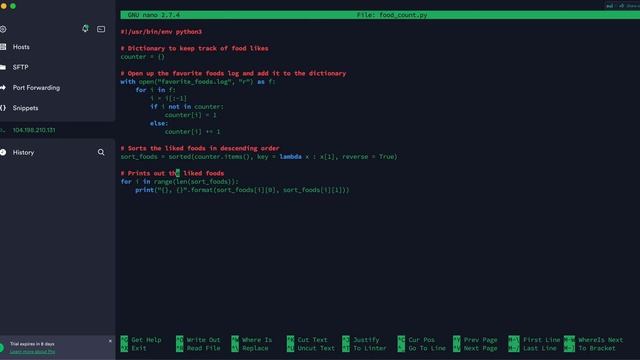This screenshot has height=360, width=640.
Task: Click the 'with open("favorite_foods.log"' line
Action: pos(198,82)
